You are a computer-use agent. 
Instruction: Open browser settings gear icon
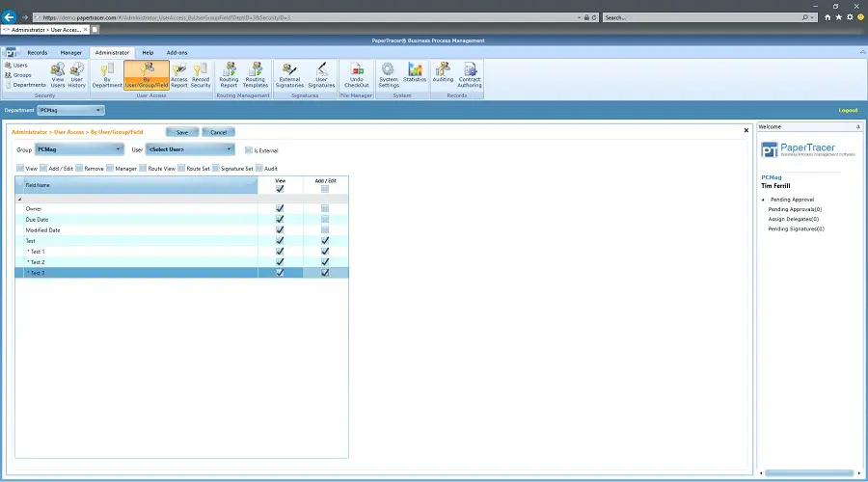pos(850,17)
